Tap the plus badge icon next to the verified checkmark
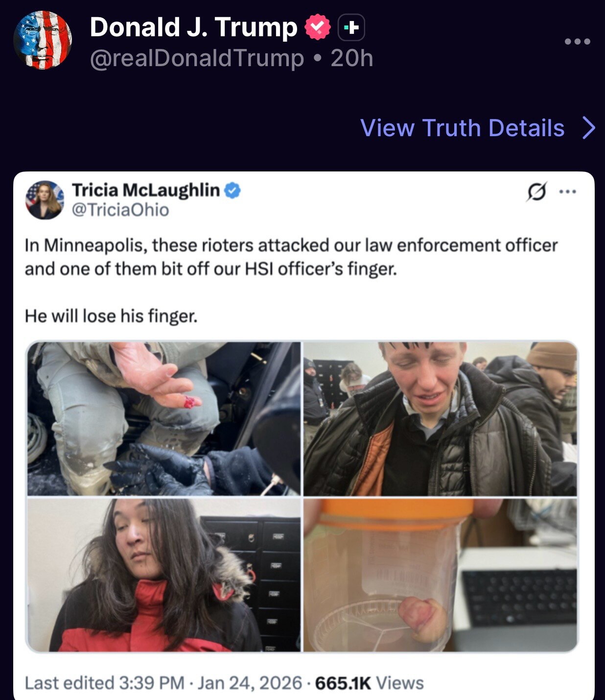605x700 pixels. pos(351,28)
